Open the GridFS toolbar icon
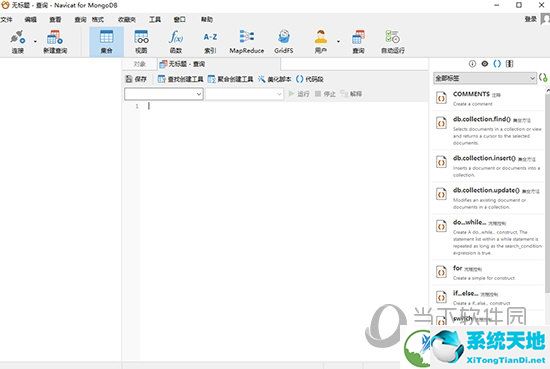The image size is (550, 369). (x=283, y=41)
